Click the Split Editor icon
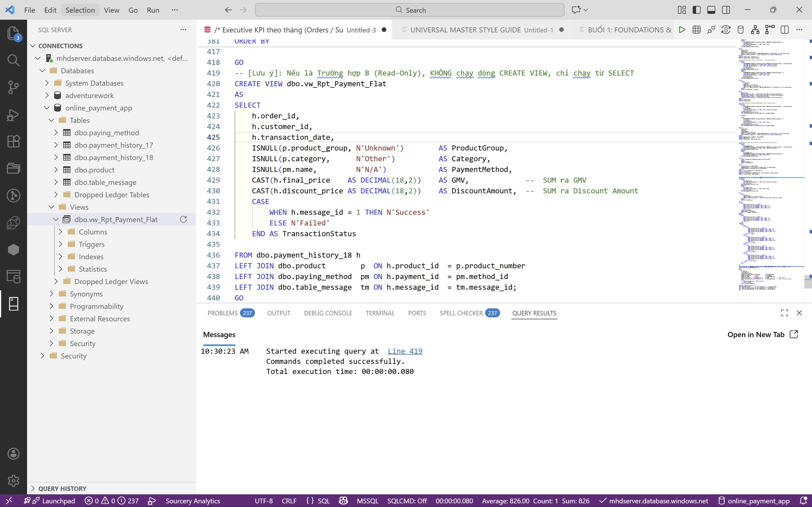The image size is (812, 507). click(784, 30)
